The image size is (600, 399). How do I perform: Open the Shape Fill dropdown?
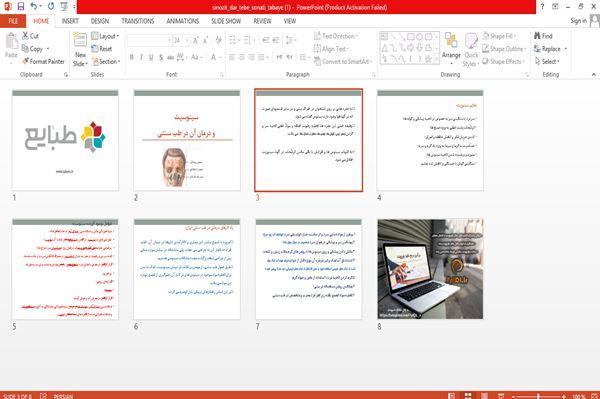(499, 36)
